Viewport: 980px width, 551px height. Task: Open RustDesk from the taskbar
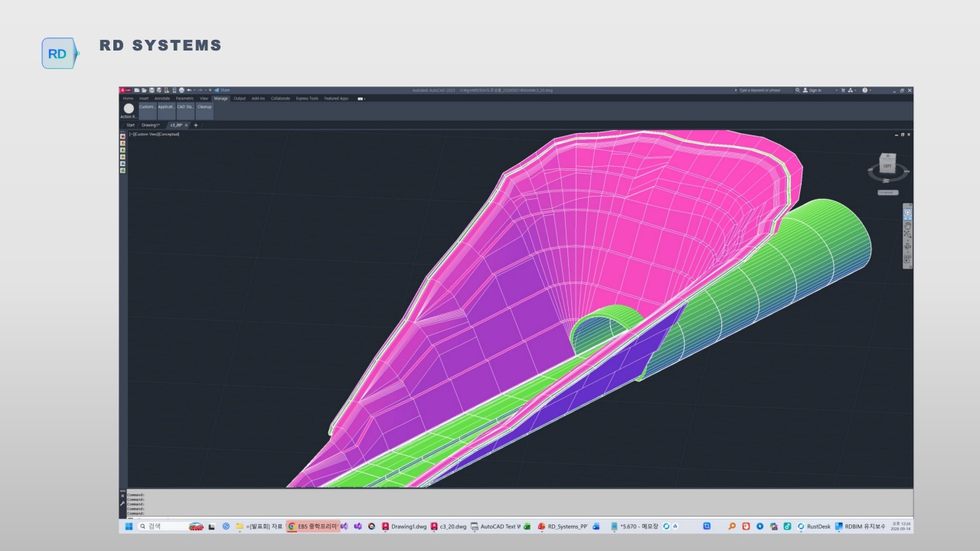(814, 527)
